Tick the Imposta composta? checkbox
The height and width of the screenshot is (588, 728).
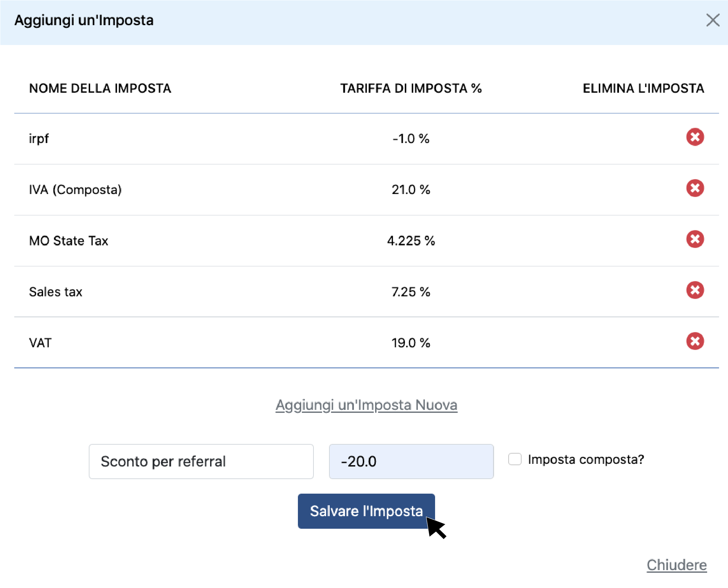[x=515, y=459]
